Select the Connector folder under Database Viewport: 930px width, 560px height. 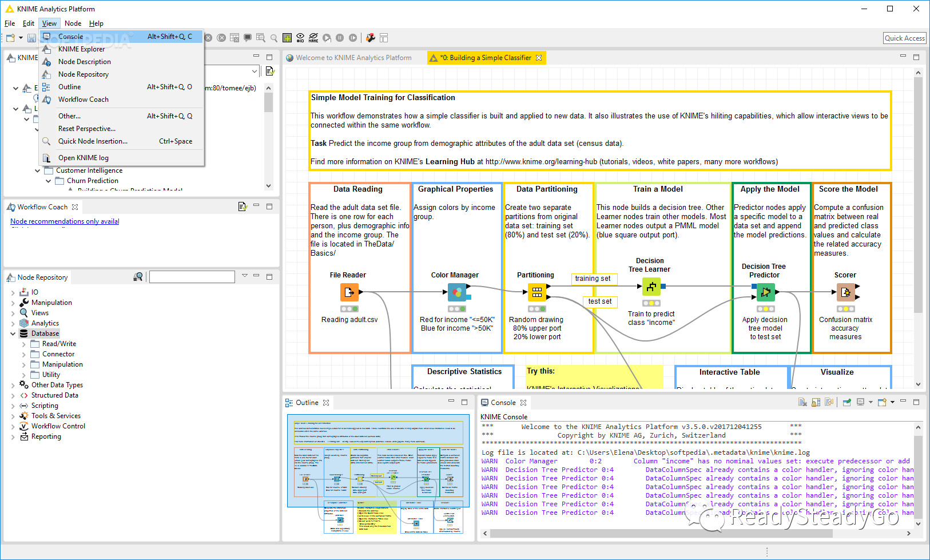click(58, 354)
